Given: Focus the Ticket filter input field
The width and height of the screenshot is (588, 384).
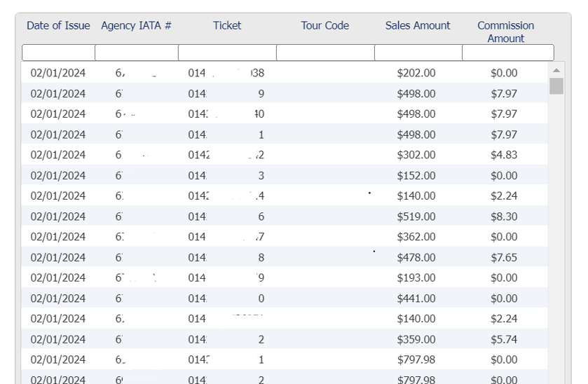Looking at the screenshot, I should pyautogui.click(x=227, y=53).
